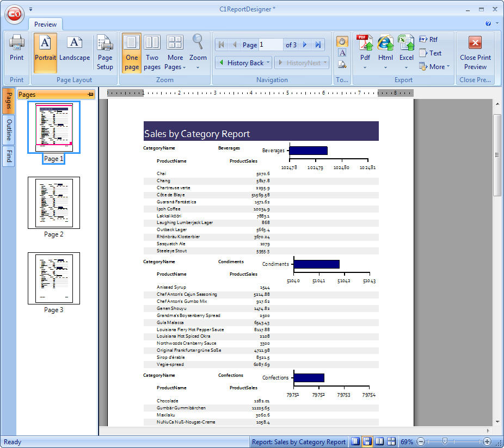This screenshot has width=504, height=448.
Task: Jump to the last page
Action: click(x=318, y=45)
